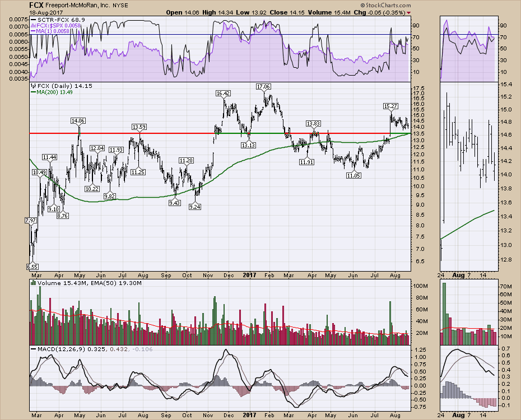Click the 8.76 low price label

62,216
